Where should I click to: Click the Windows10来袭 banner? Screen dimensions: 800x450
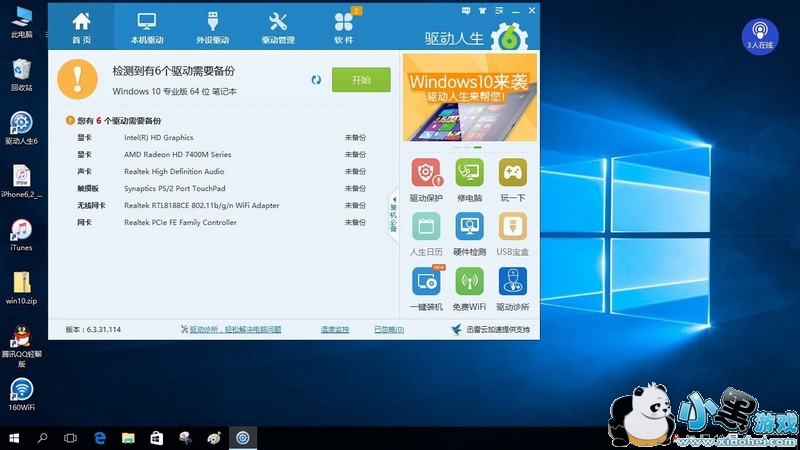470,97
